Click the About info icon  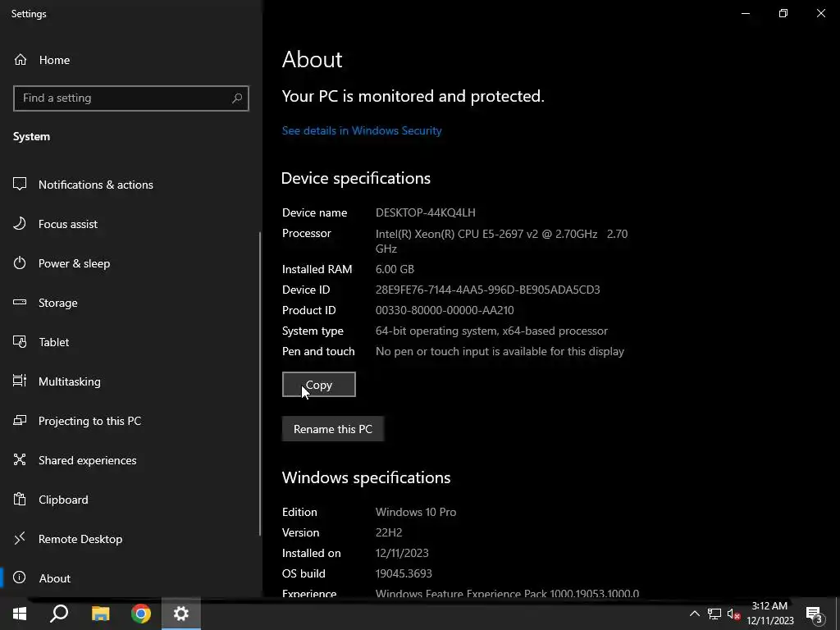(20, 577)
